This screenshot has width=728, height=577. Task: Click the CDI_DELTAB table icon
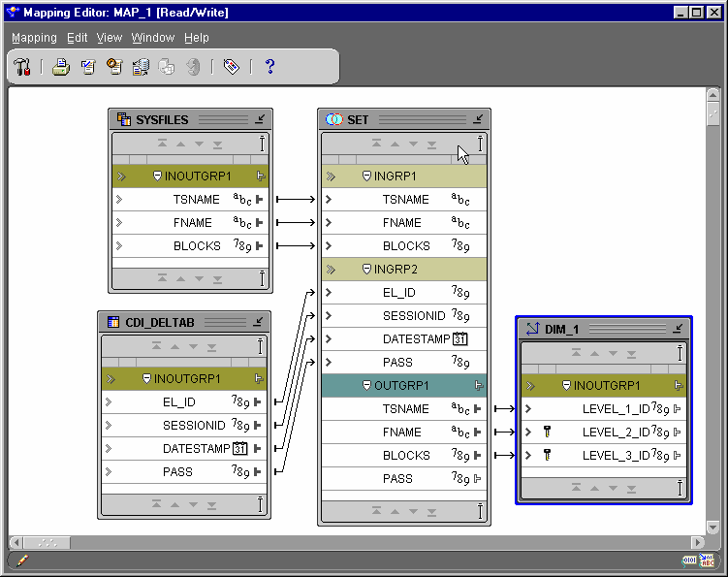click(x=113, y=322)
